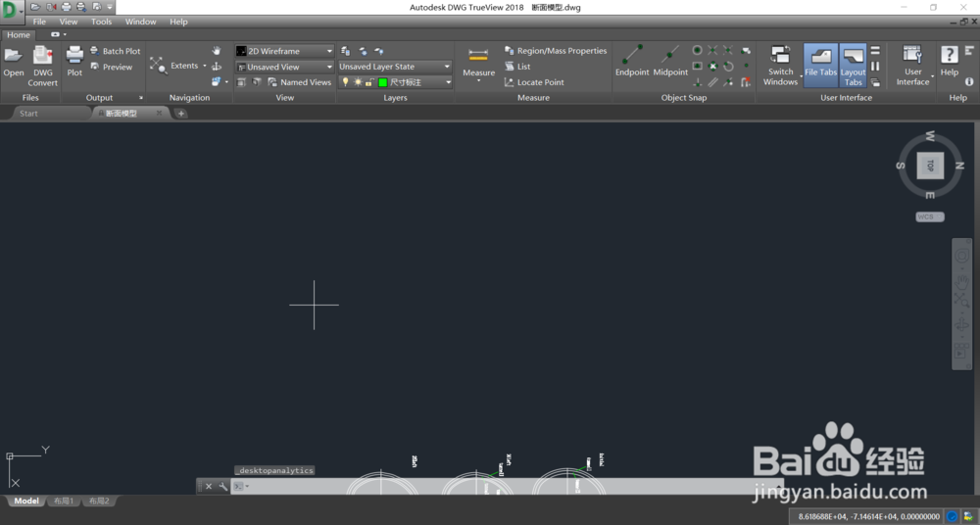The width and height of the screenshot is (980, 525).
Task: Select the Orbit navigation tool
Action: pyautogui.click(x=217, y=67)
